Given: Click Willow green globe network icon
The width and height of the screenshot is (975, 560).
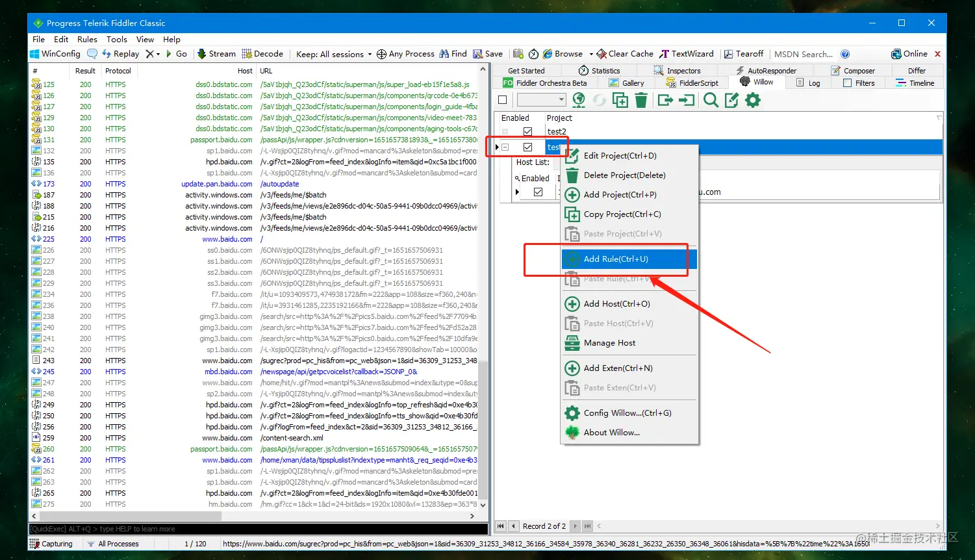Looking at the screenshot, I should (579, 100).
